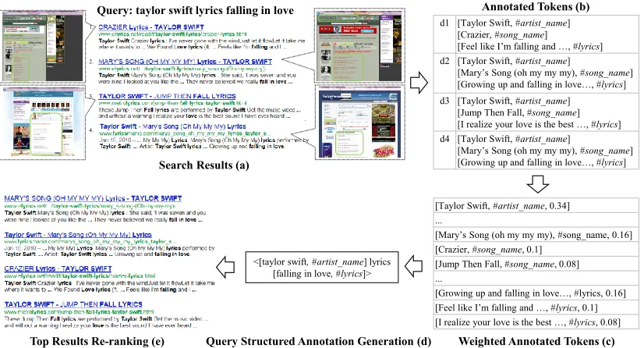The image size is (644, 348).
Task: Select the webpage thumbnail linked to search result 4
Action: (359, 123)
